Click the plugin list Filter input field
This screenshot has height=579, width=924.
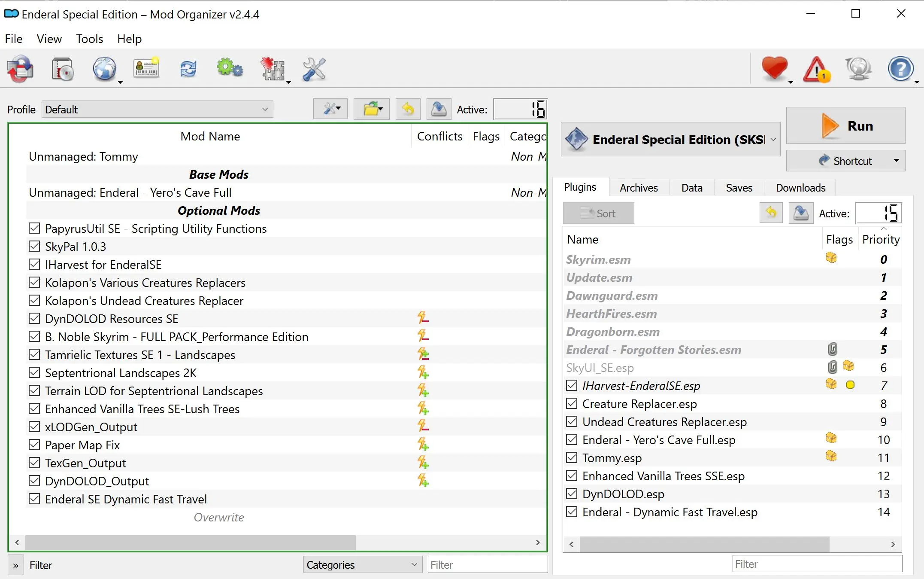tap(817, 564)
